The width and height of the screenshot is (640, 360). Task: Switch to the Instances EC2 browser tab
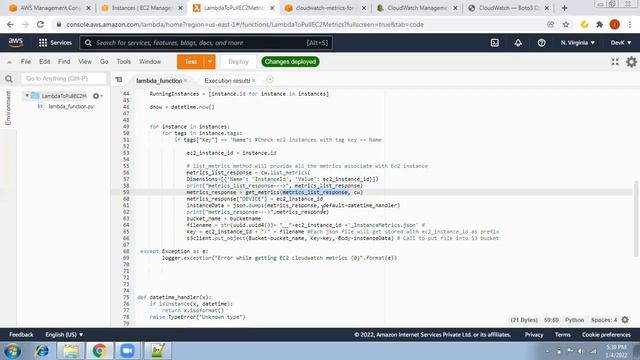pos(141,8)
